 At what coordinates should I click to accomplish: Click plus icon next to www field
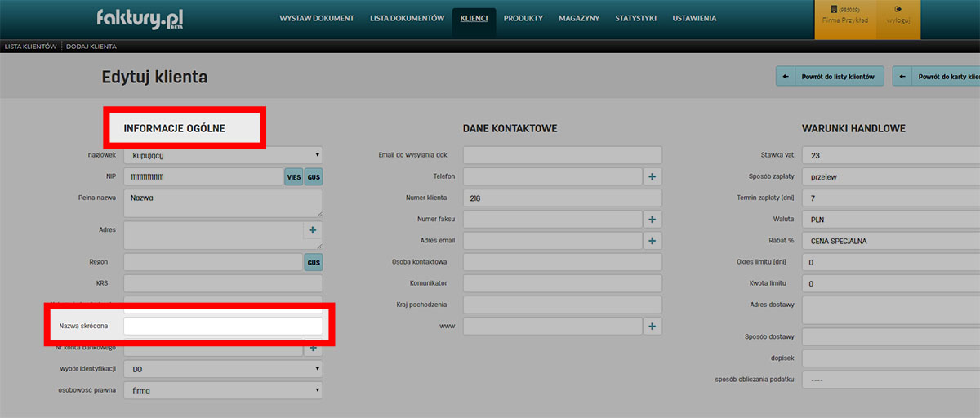click(x=653, y=326)
